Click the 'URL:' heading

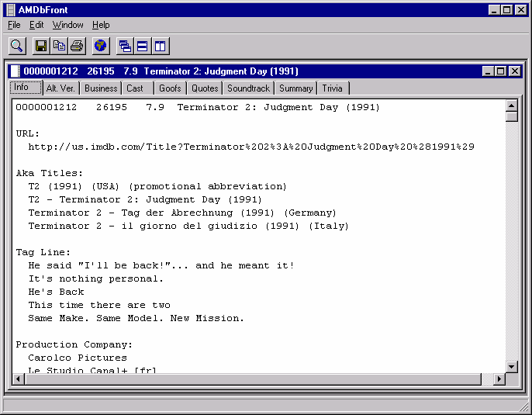[x=28, y=133]
